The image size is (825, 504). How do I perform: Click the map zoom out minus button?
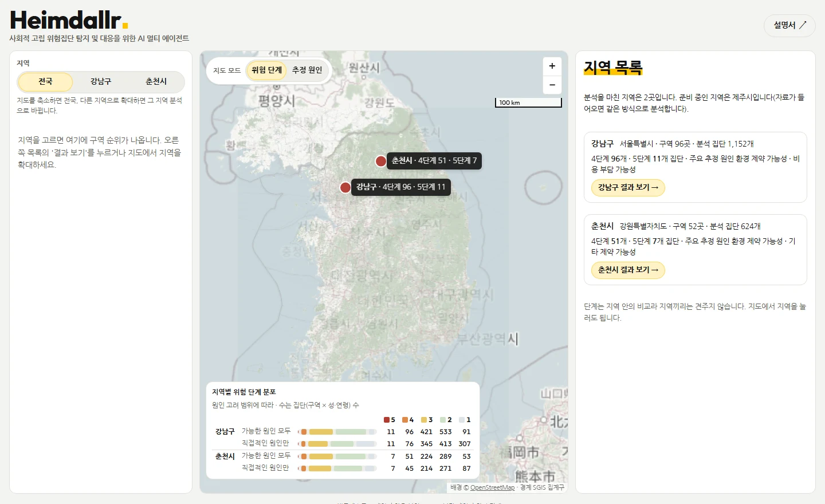552,85
